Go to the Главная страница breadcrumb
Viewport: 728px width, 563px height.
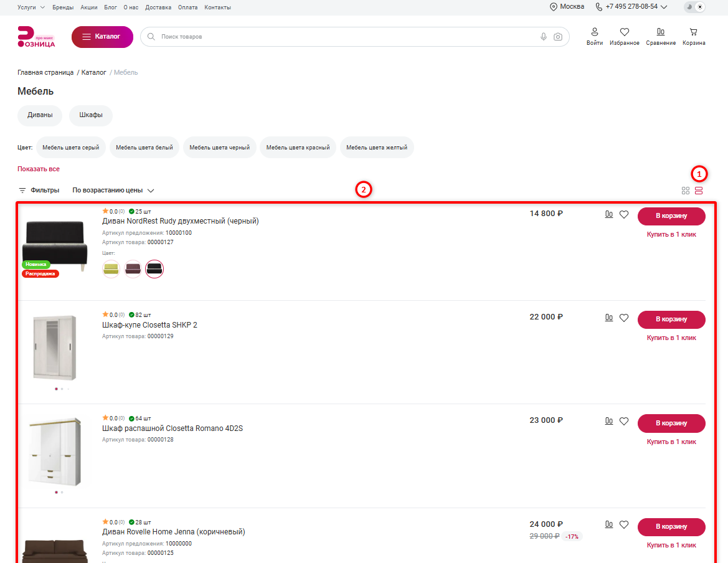click(x=45, y=72)
